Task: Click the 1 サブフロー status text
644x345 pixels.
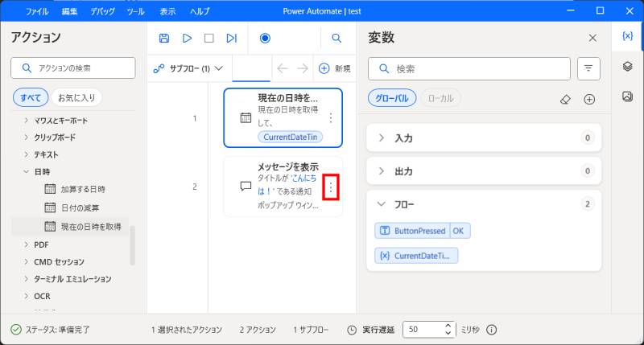Action: (311, 330)
